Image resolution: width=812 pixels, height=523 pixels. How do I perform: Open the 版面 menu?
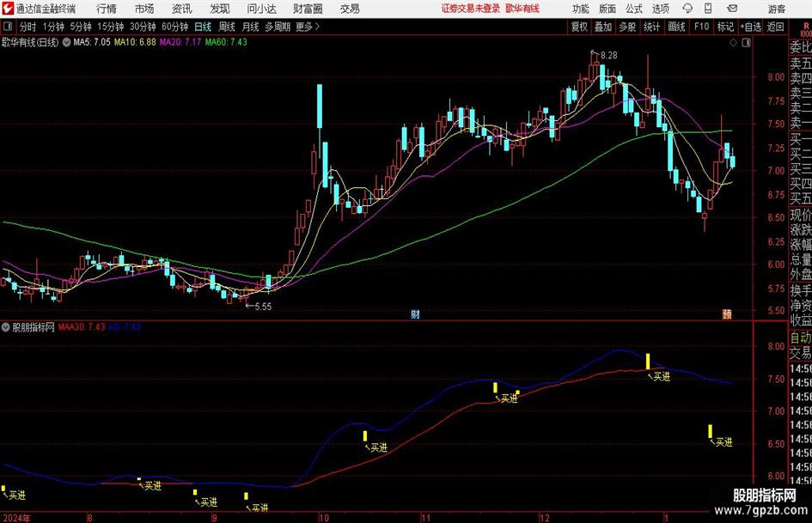607,9
